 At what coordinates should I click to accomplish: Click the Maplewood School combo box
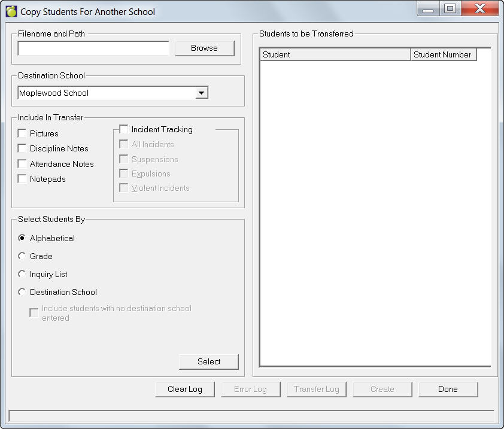[x=107, y=93]
